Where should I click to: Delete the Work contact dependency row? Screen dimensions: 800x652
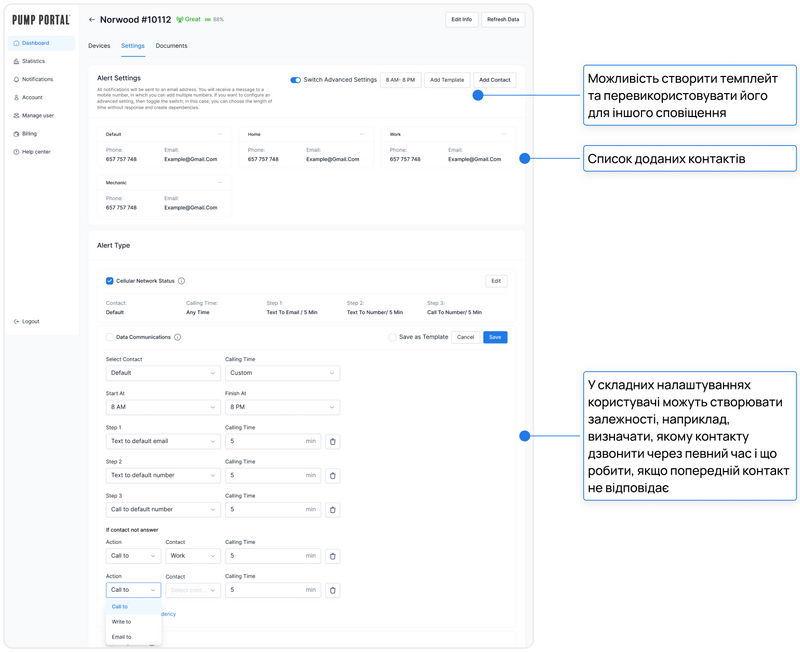click(333, 557)
